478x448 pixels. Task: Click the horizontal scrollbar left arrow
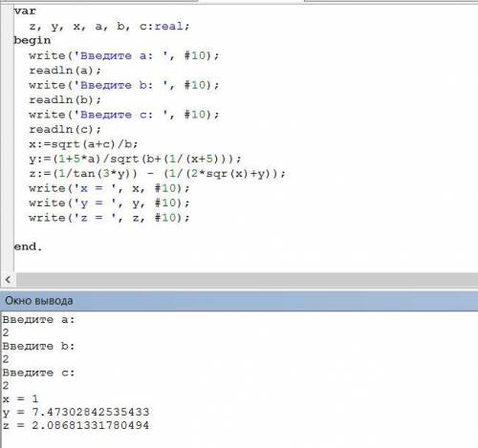point(8,280)
